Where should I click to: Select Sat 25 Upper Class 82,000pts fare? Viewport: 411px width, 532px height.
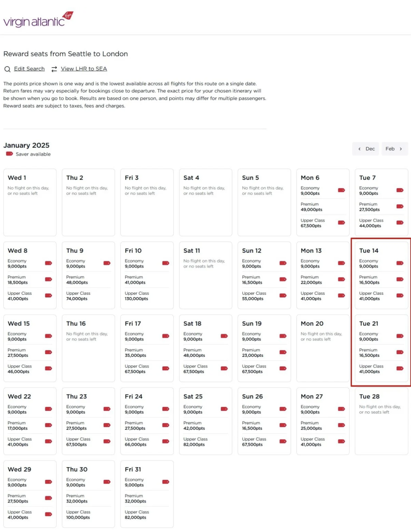(205, 441)
